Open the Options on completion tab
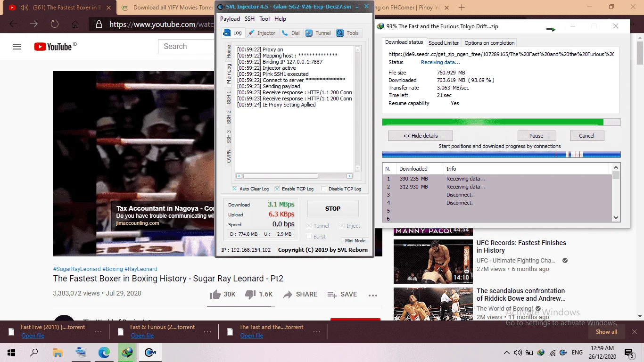Viewport: 644px width, 362px height. coord(489,43)
